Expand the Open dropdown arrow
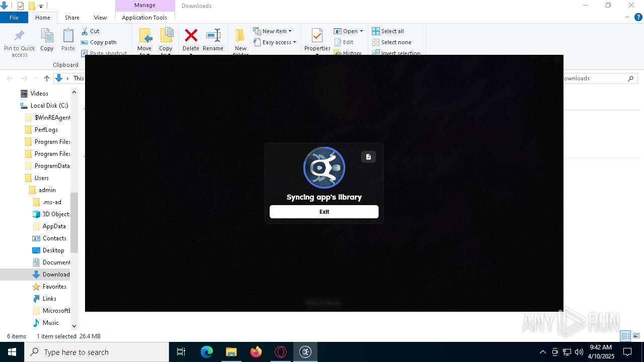This screenshot has height=362, width=644. pyautogui.click(x=361, y=31)
